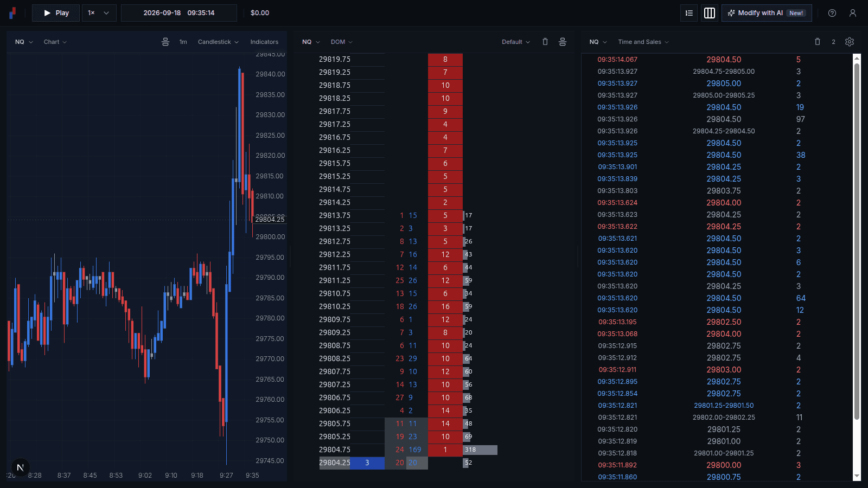Viewport: 868px width, 488px height.
Task: Open the NQ symbol dropdown in DOM panel
Action: tap(311, 42)
